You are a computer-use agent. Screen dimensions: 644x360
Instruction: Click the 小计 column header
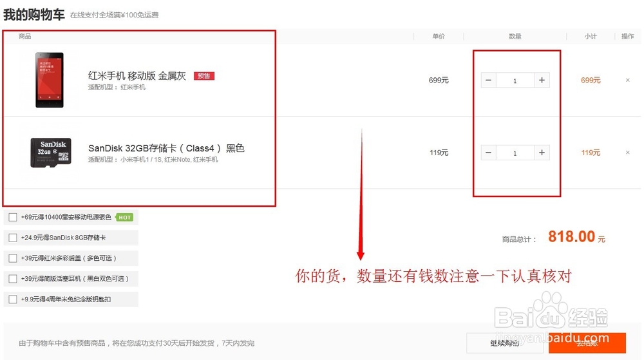(591, 36)
